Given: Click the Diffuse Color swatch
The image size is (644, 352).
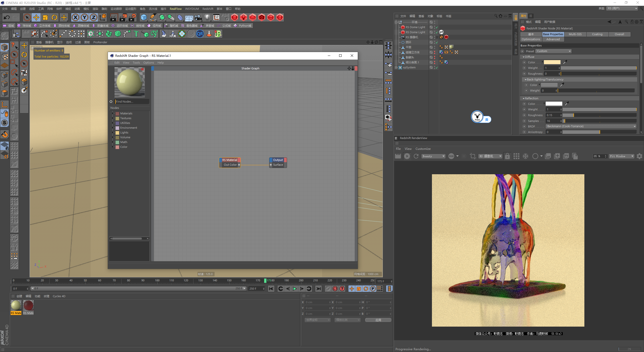Looking at the screenshot, I should [x=552, y=62].
